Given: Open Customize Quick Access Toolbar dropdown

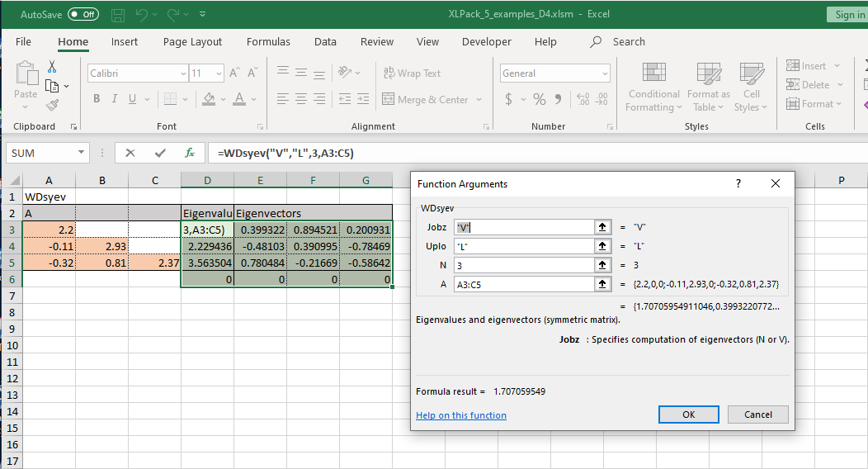Looking at the screenshot, I should [x=203, y=14].
